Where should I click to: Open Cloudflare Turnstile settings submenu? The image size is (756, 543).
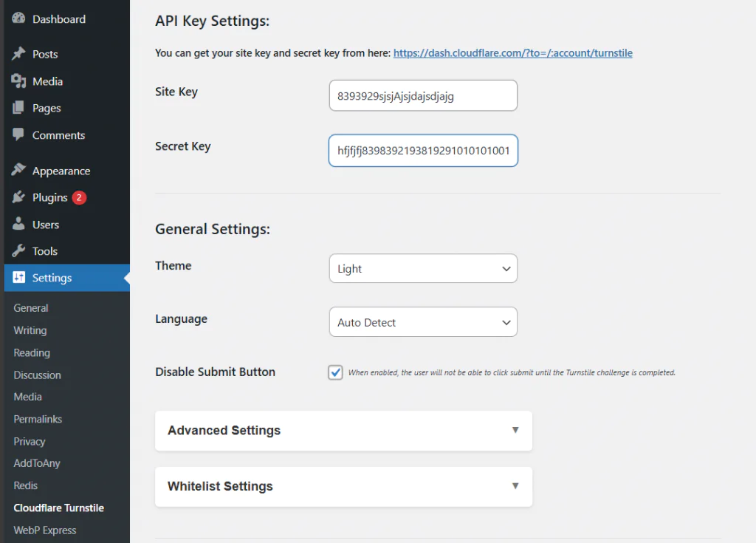click(x=59, y=508)
